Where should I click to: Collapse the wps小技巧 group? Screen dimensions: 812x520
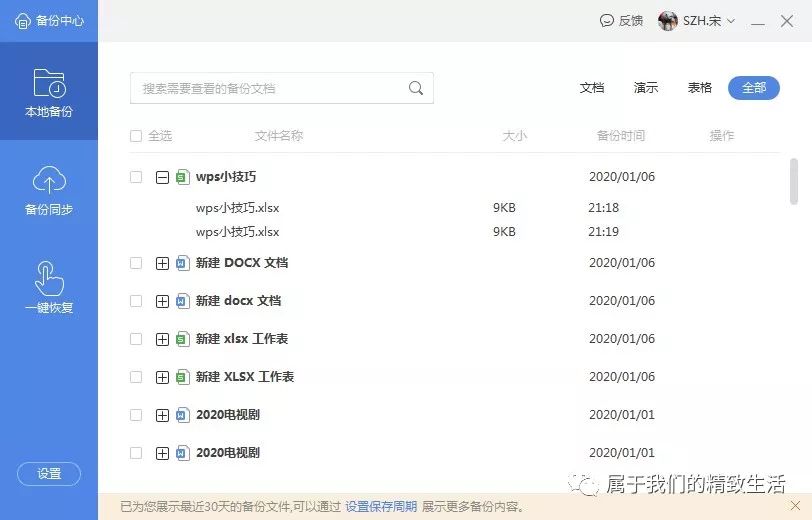(x=162, y=178)
